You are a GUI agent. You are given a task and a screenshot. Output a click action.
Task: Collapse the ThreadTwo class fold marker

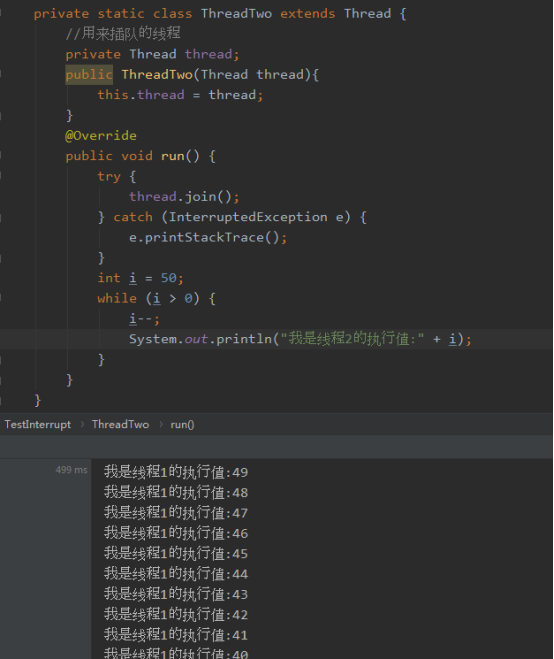click(1, 13)
